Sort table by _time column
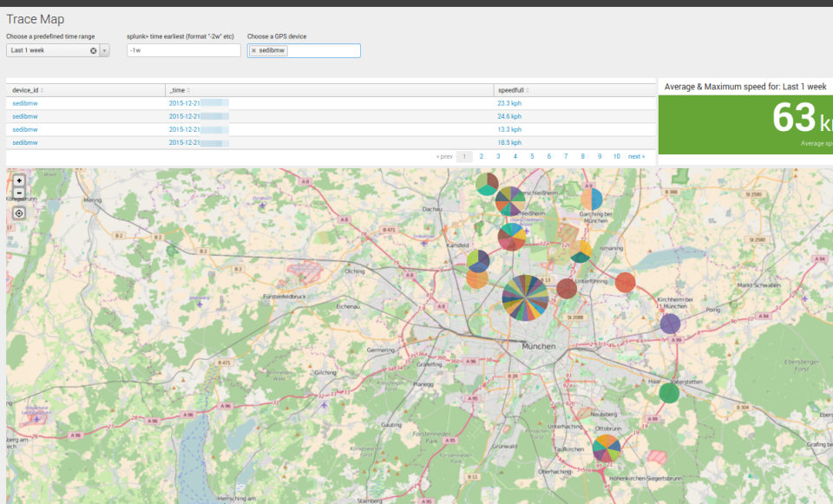 click(x=180, y=90)
